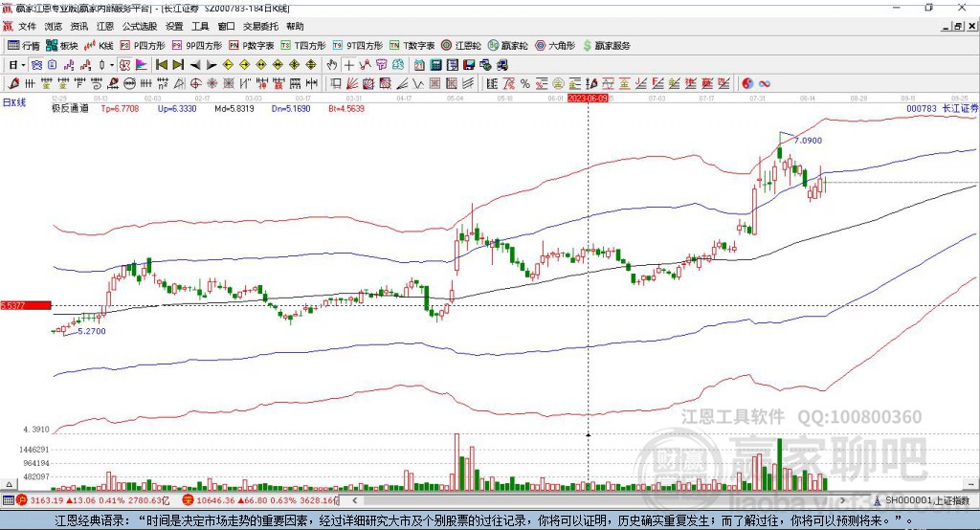Viewport: 980px width, 530px height.
Task: Click the SH000001 上证指数 status entry
Action: (922, 500)
